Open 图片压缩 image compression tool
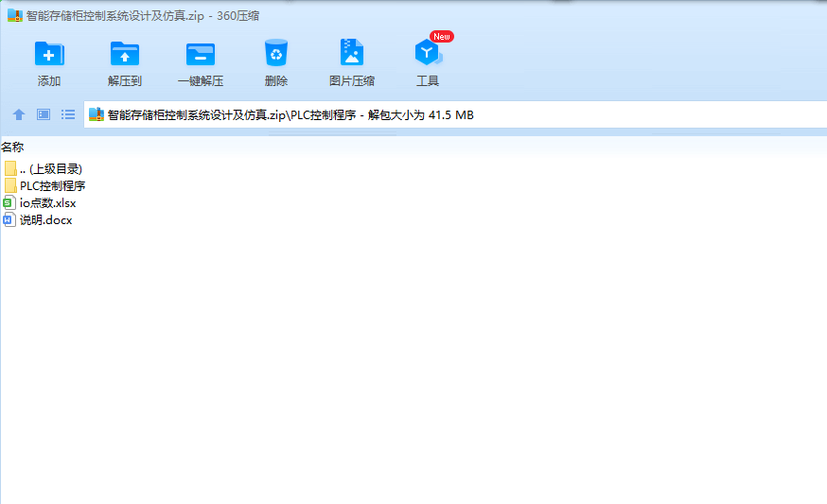This screenshot has width=827, height=504. pyautogui.click(x=352, y=62)
